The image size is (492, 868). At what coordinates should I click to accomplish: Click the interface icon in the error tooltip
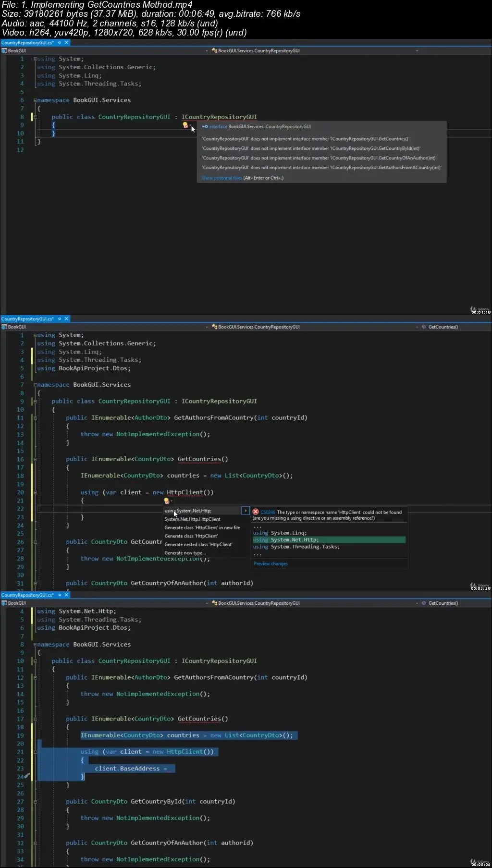[205, 127]
